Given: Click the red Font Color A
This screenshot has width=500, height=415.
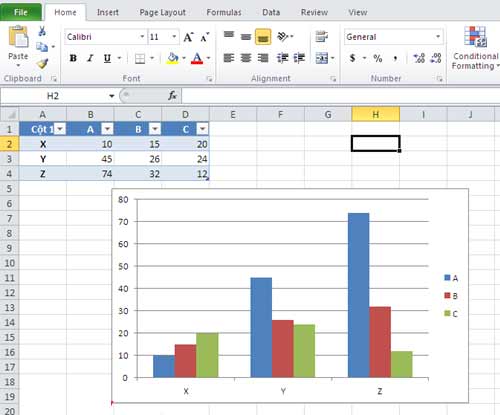Looking at the screenshot, I should pyautogui.click(x=197, y=58).
